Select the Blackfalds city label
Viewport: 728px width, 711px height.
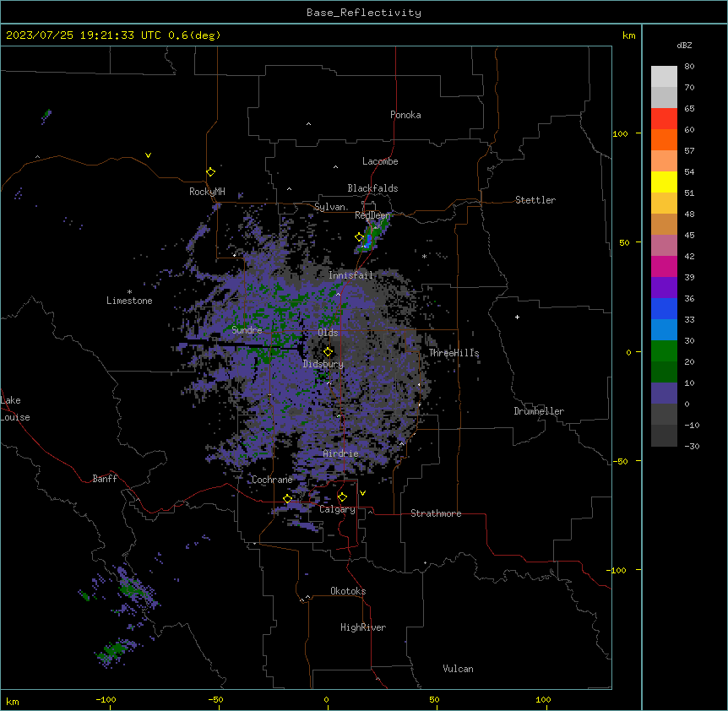click(x=372, y=188)
